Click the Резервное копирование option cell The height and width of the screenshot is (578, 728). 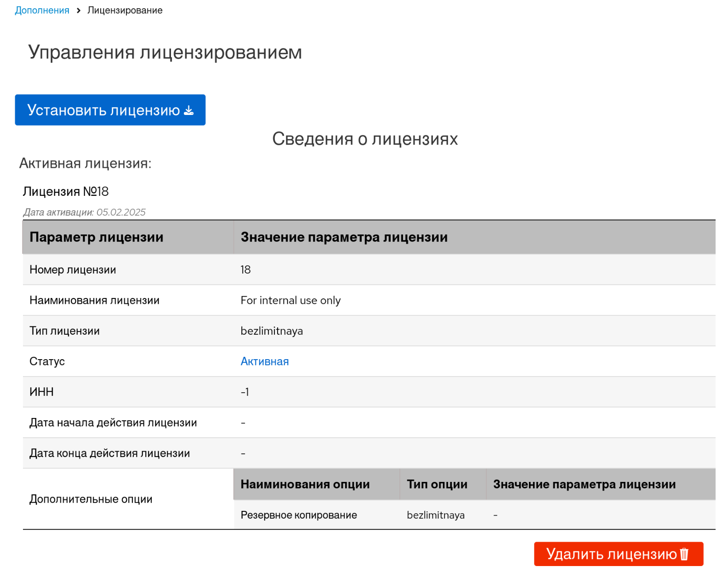coord(299,515)
